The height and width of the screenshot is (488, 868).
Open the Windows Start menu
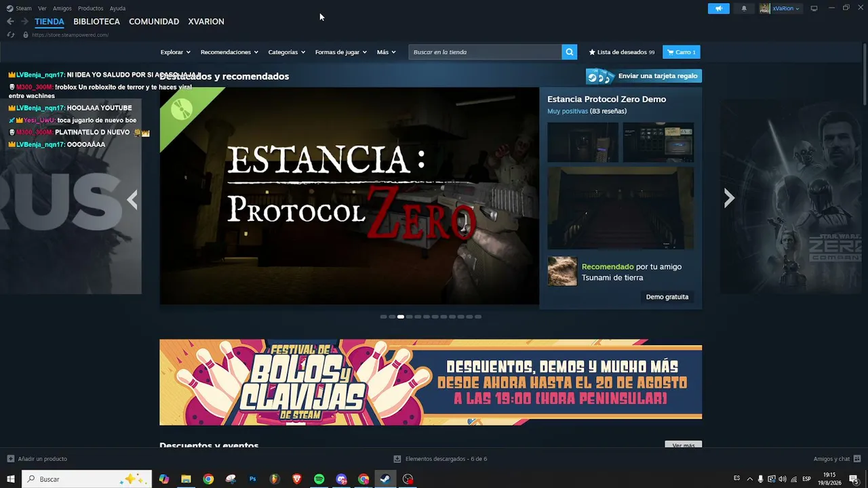11,479
